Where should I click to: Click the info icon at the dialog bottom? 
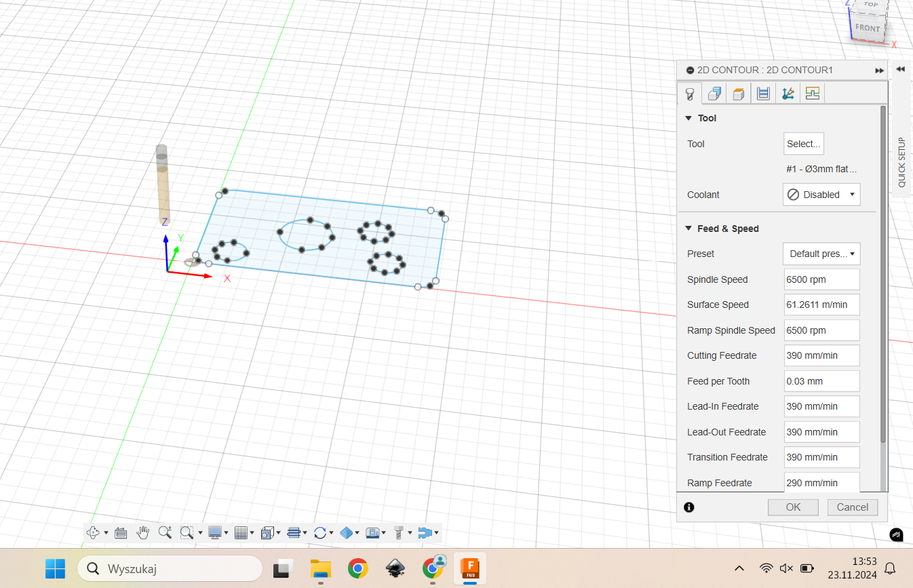689,507
